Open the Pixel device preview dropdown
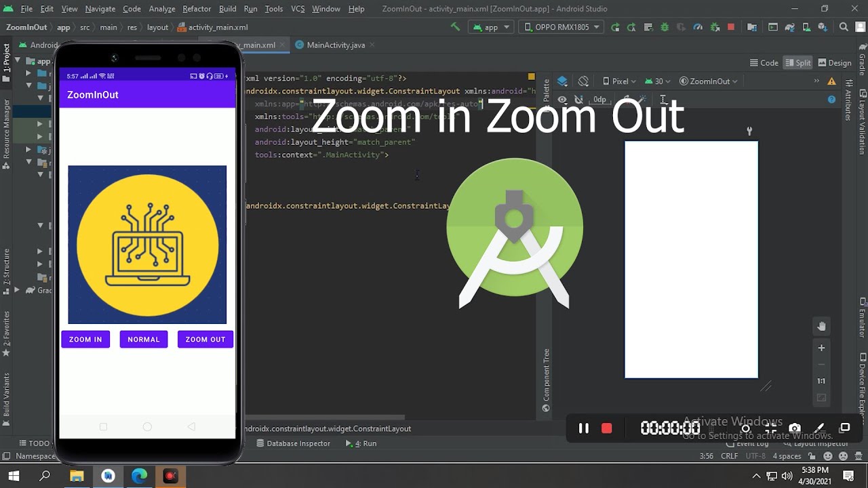 [x=618, y=81]
